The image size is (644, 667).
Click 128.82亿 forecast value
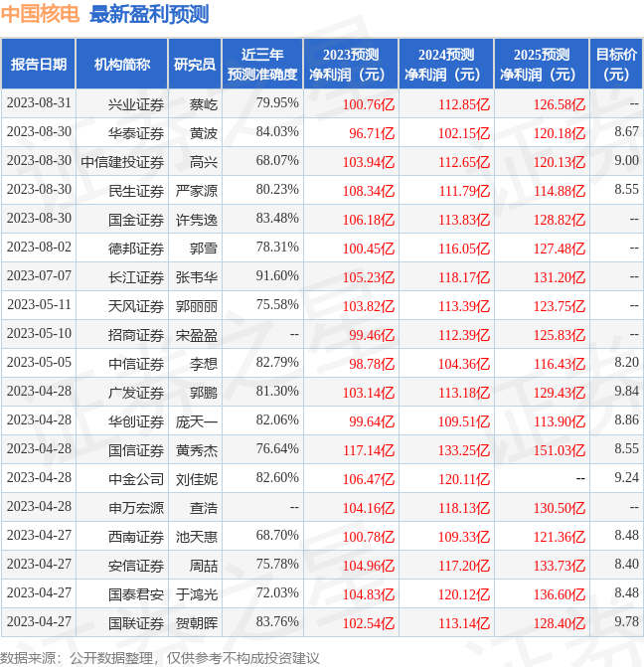click(560, 220)
